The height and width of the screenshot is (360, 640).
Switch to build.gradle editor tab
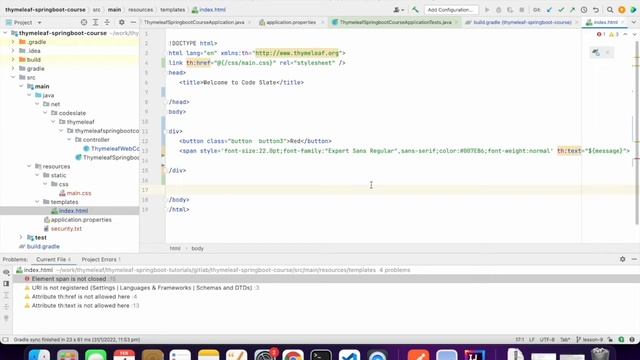pyautogui.click(x=522, y=22)
